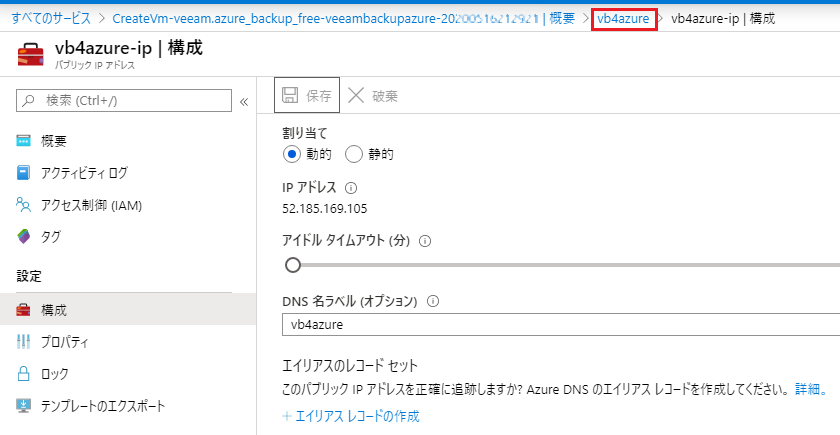Click the 構成 toolbox icon in sidebar
Screen dimensions: 840x435
[x=24, y=310]
